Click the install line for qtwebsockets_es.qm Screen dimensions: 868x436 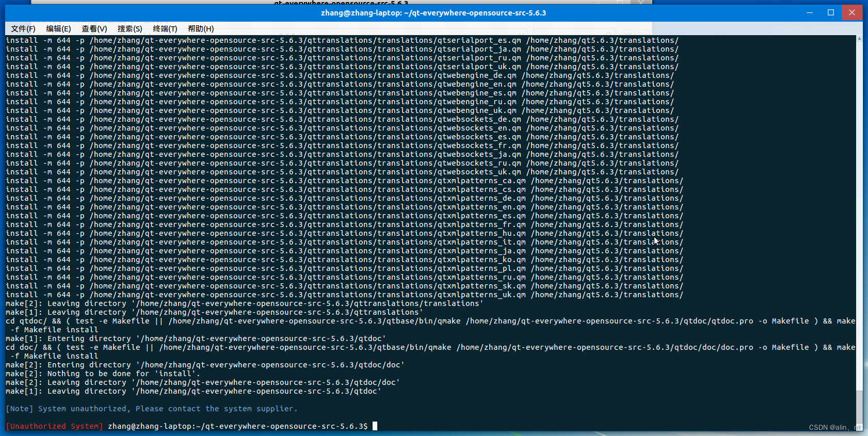pos(342,137)
